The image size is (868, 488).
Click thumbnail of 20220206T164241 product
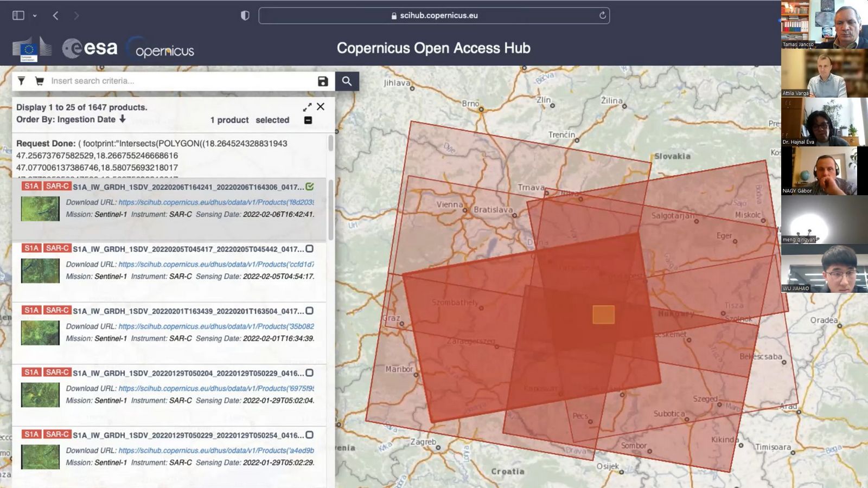point(40,209)
